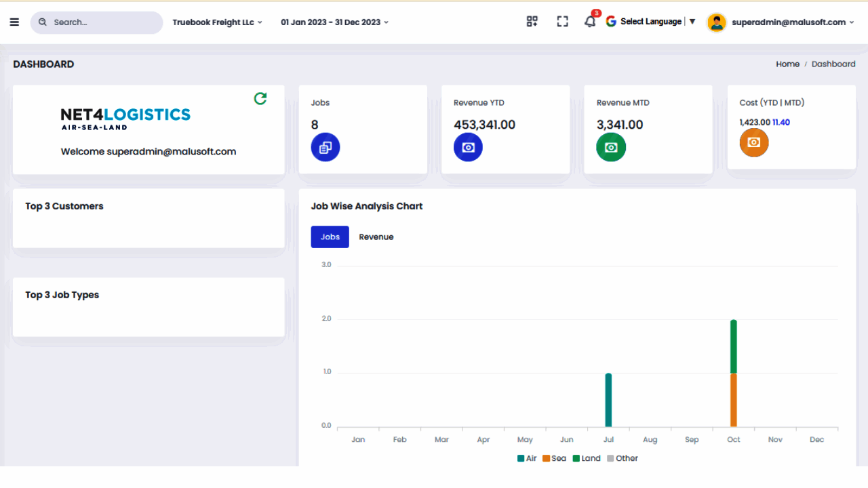This screenshot has height=488, width=868.
Task: Toggle the Sea legend series
Action: 555,458
